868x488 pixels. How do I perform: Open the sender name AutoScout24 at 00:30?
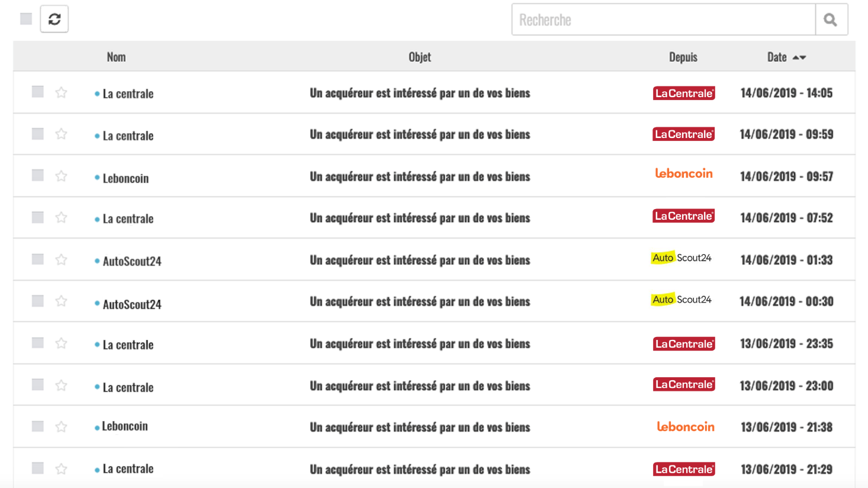(x=132, y=304)
